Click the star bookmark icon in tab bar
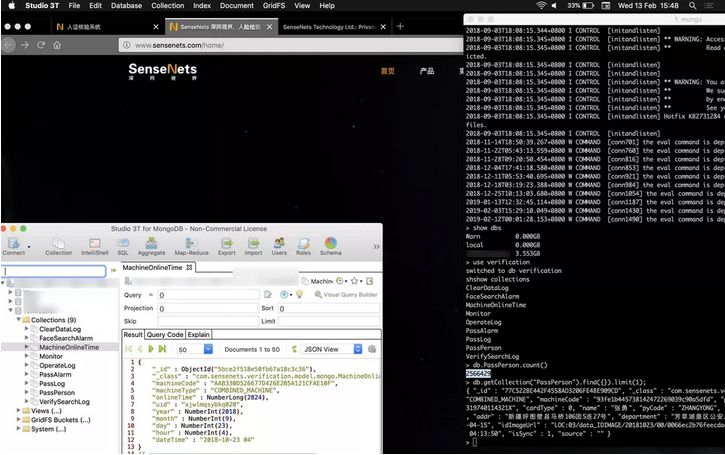The width and height of the screenshot is (725, 455). click(354, 281)
